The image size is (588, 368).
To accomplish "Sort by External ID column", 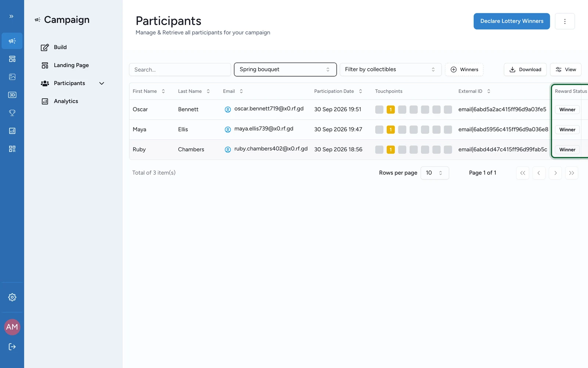I will (x=474, y=91).
